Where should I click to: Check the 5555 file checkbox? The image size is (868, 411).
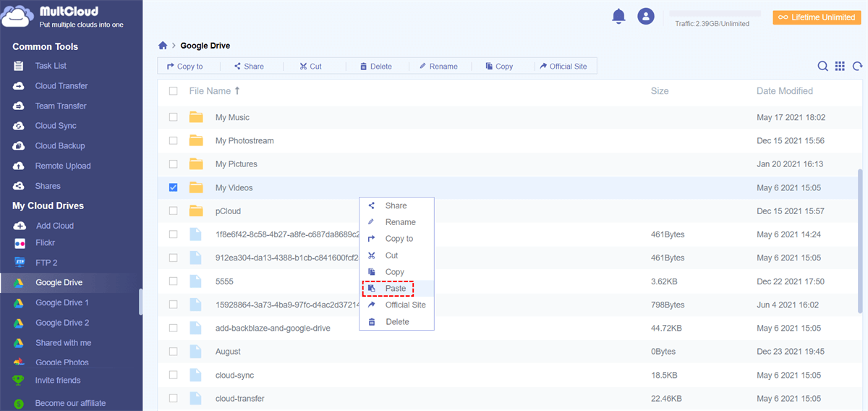(173, 281)
